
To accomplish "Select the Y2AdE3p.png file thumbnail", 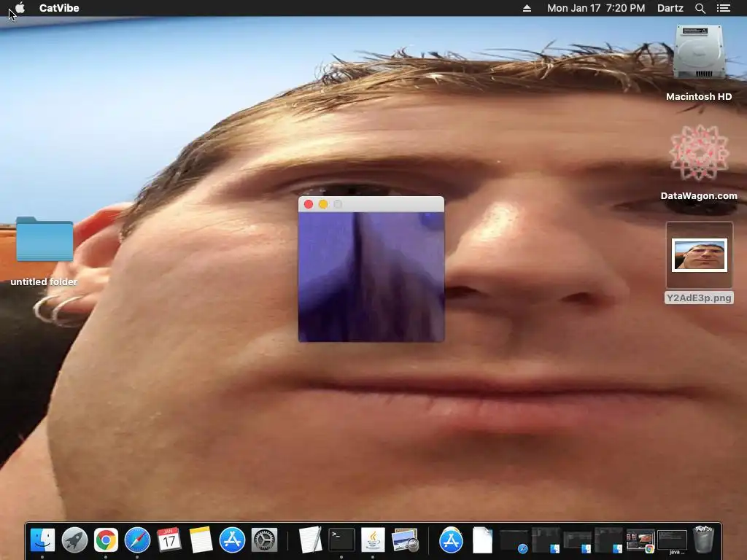I will 699,255.
